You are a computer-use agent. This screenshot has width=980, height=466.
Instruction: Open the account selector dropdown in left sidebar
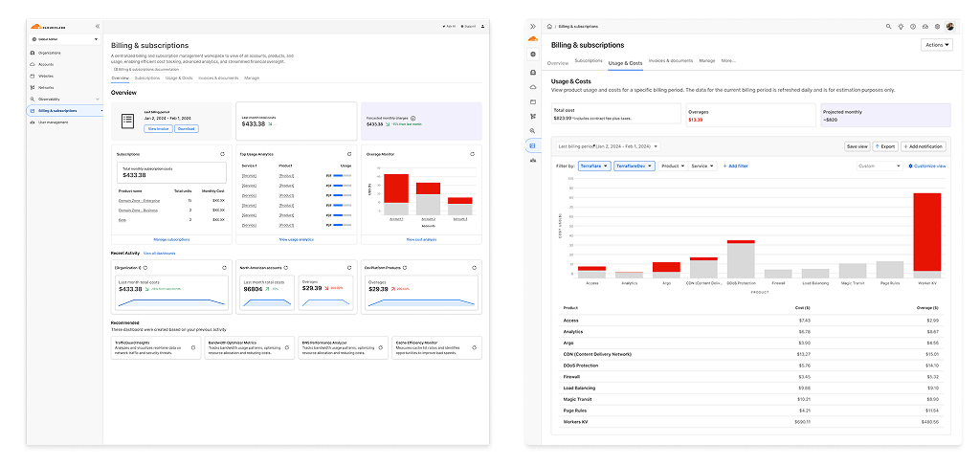66,39
